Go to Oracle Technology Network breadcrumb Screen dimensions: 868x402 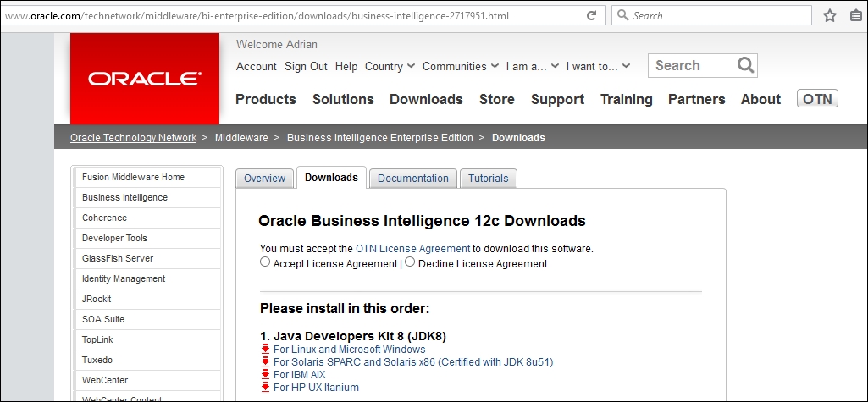(x=134, y=138)
